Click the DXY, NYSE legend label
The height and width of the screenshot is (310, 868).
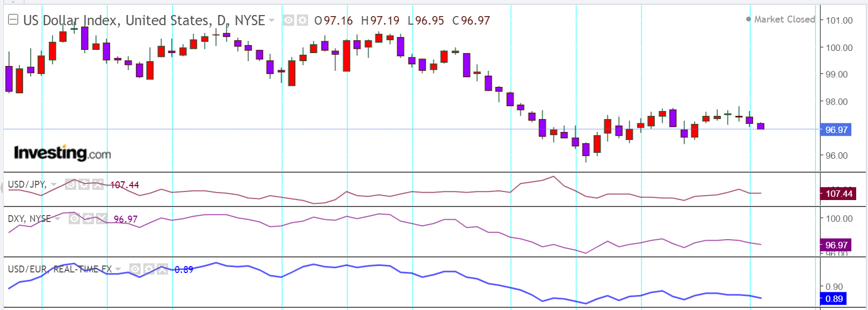(29, 219)
